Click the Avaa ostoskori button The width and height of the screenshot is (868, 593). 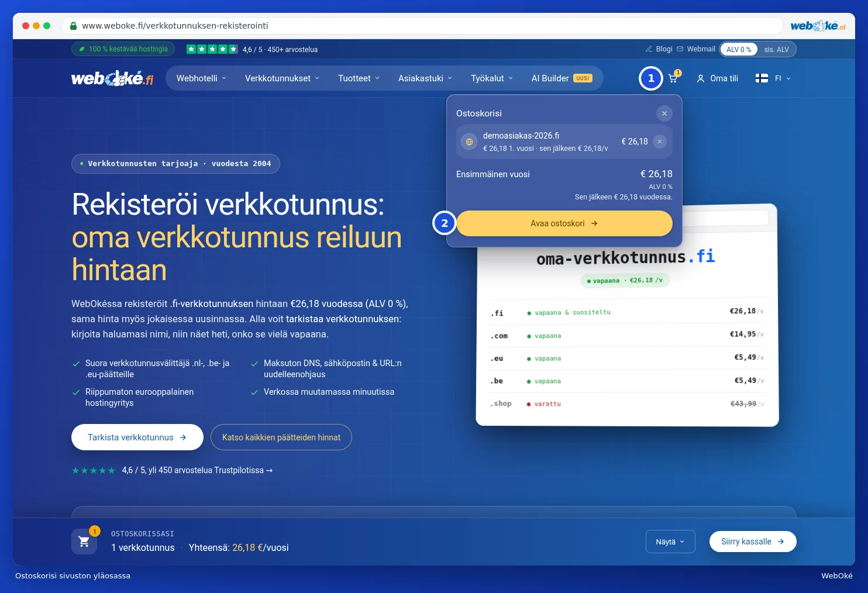(564, 223)
